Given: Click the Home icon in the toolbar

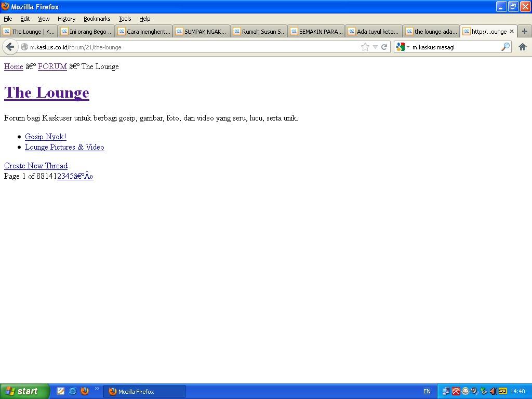Looking at the screenshot, I should [523, 47].
